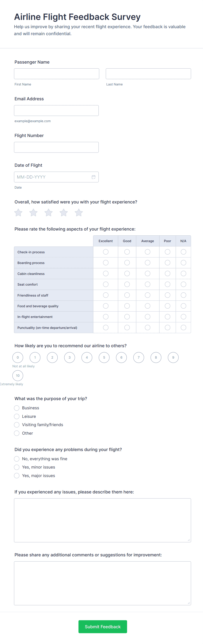Click into the Email Address field
This screenshot has height=644, width=203.
(x=57, y=111)
